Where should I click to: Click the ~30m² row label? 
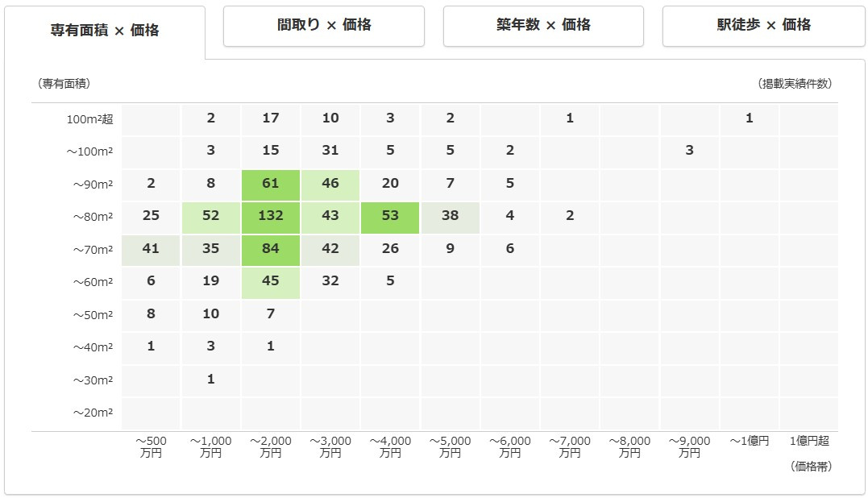93,380
